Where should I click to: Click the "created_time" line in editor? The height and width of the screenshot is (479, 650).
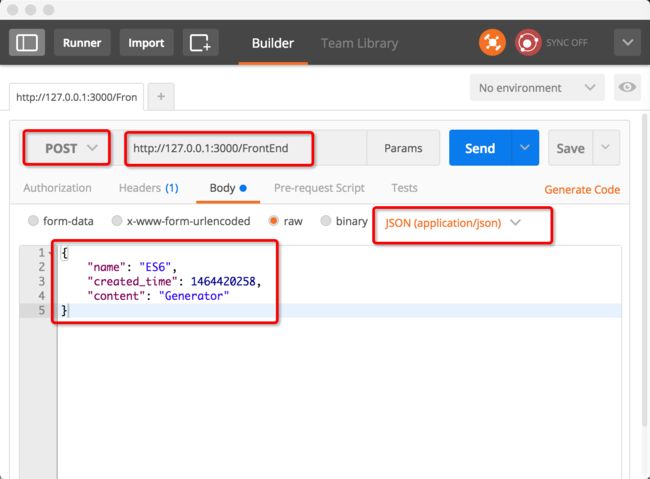174,282
